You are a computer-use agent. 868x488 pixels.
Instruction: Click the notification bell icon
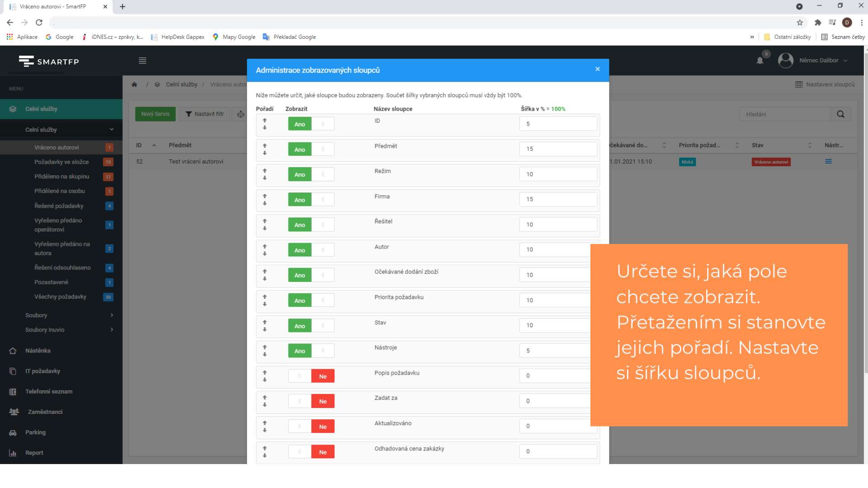[760, 61]
